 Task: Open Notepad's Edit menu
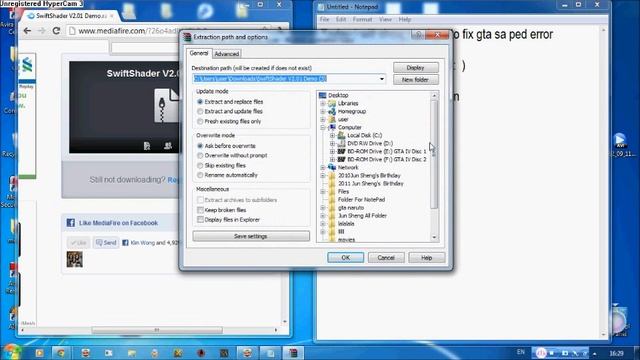click(x=341, y=19)
